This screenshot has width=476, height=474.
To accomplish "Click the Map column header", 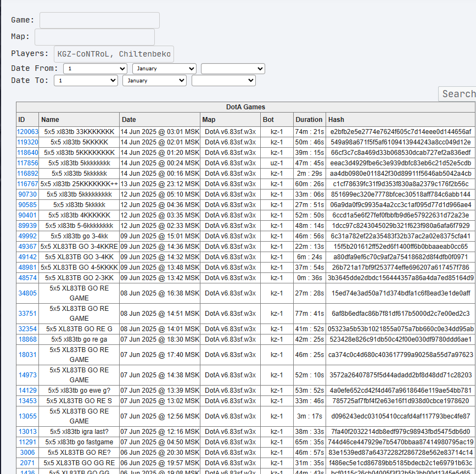I will (230, 120).
